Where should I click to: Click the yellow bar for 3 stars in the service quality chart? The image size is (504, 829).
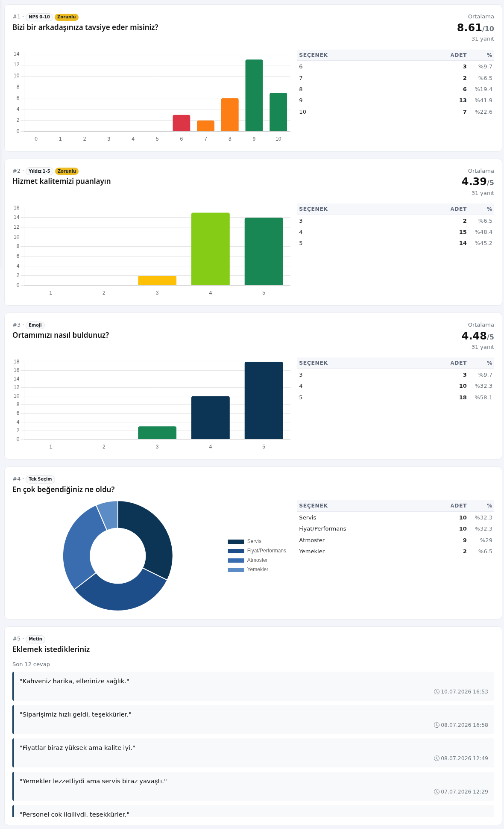157,280
